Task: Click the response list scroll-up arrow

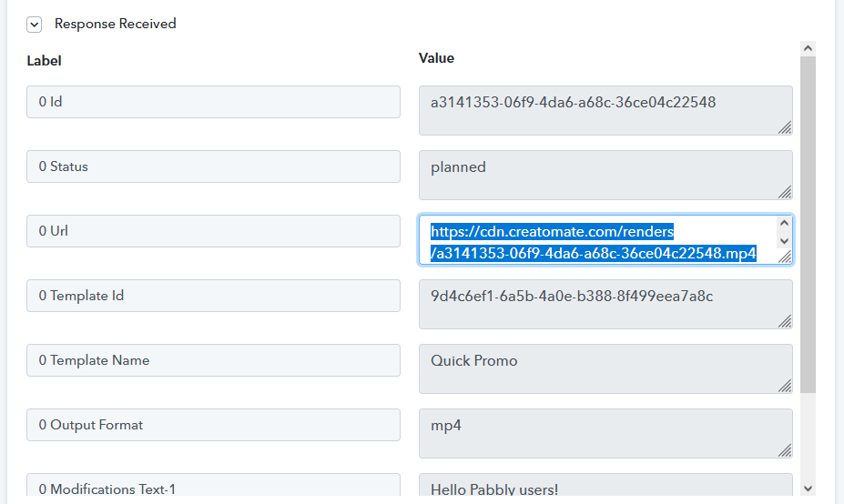Action: click(808, 47)
